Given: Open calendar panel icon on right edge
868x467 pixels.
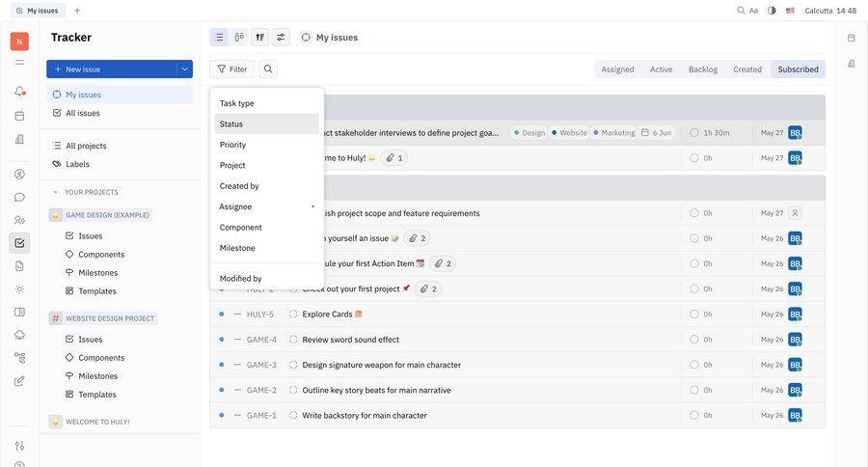Looking at the screenshot, I should 852,38.
